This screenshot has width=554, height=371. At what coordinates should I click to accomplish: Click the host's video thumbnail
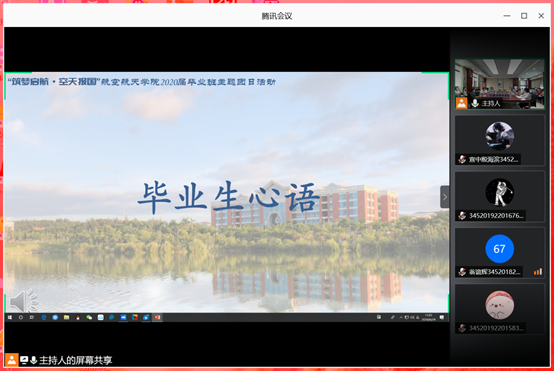[499, 84]
